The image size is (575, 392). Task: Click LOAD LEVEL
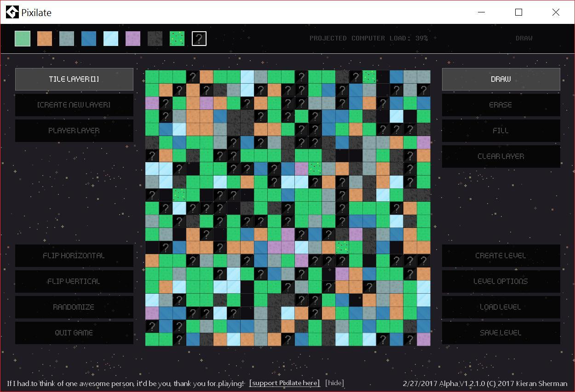pos(501,307)
